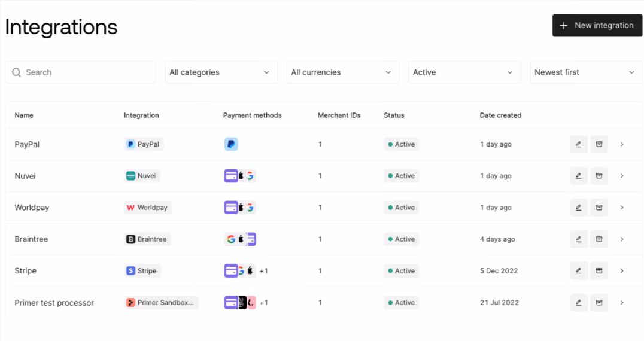Archive the Primer test processor integration
Screen dimensions: 644x341
tap(599, 303)
